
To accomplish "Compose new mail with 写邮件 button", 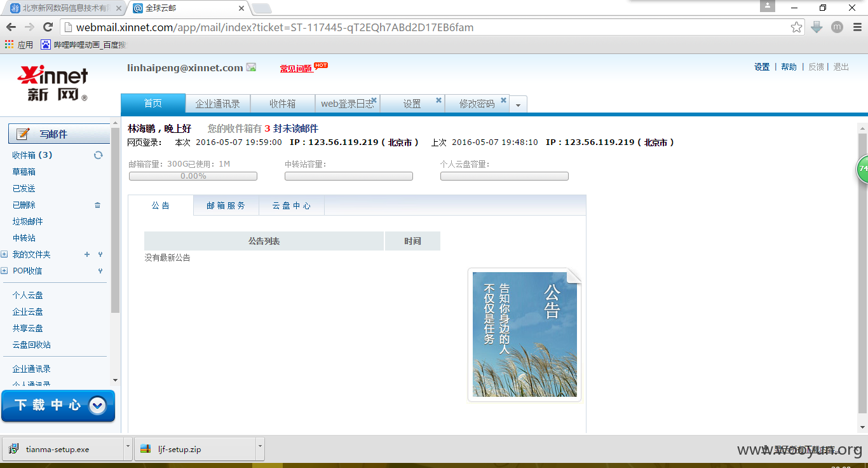I will point(59,134).
